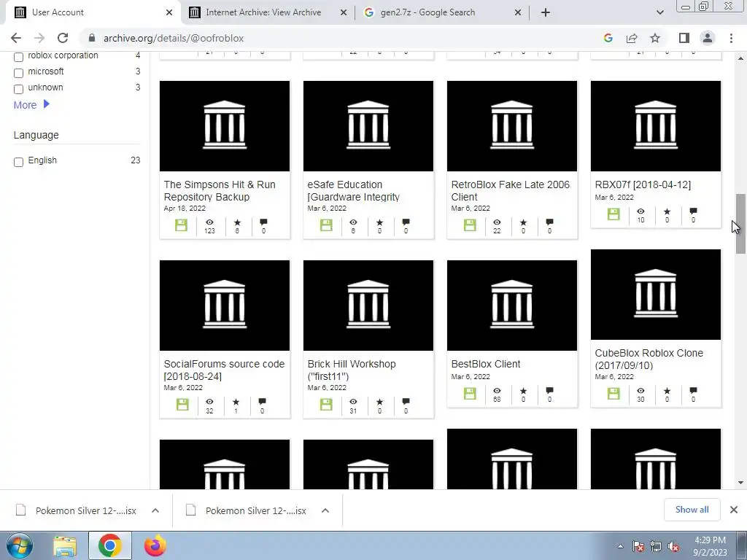Check the unknown creator filter
The width and height of the screenshot is (747, 560).
pos(18,89)
